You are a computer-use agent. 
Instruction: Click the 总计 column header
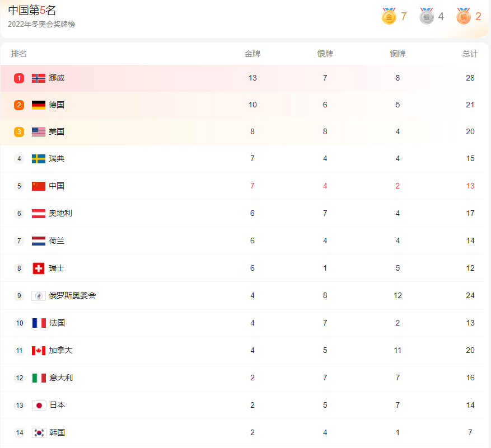pos(470,54)
